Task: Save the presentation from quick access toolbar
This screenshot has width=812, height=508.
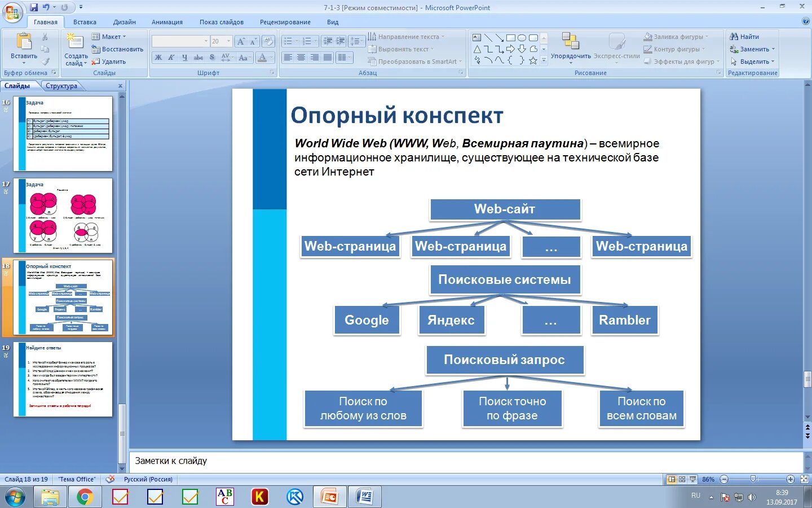Action: point(34,7)
